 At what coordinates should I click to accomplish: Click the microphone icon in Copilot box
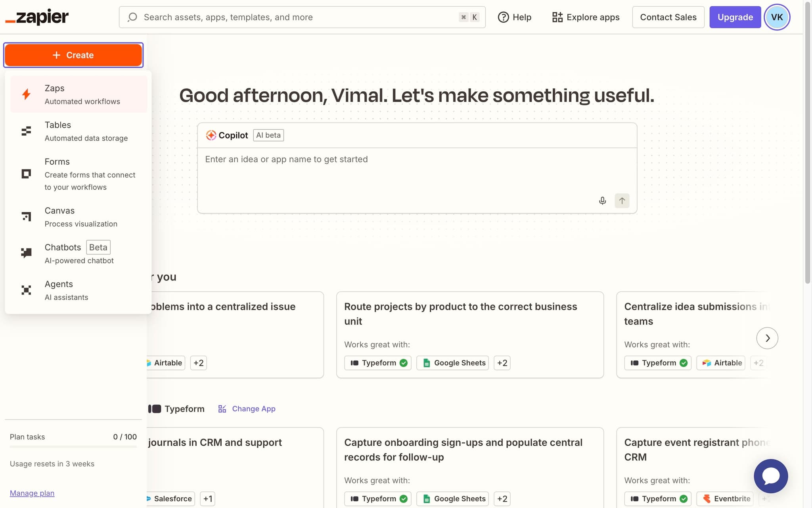coord(602,201)
